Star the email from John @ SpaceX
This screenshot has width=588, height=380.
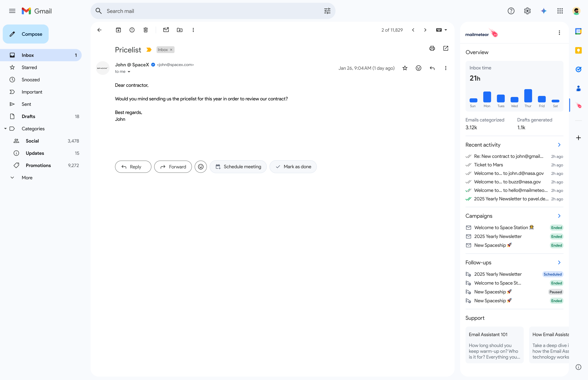[405, 68]
